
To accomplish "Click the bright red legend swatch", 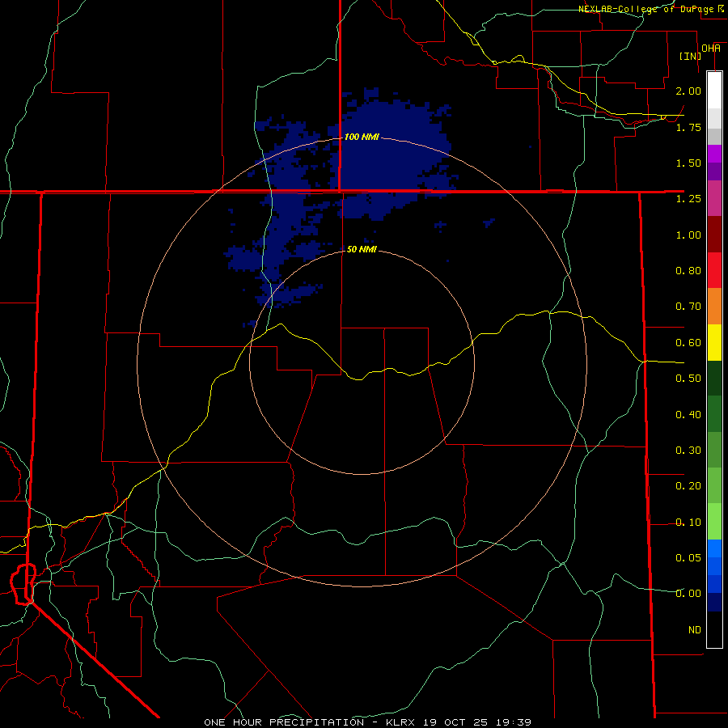I will pyautogui.click(x=714, y=270).
